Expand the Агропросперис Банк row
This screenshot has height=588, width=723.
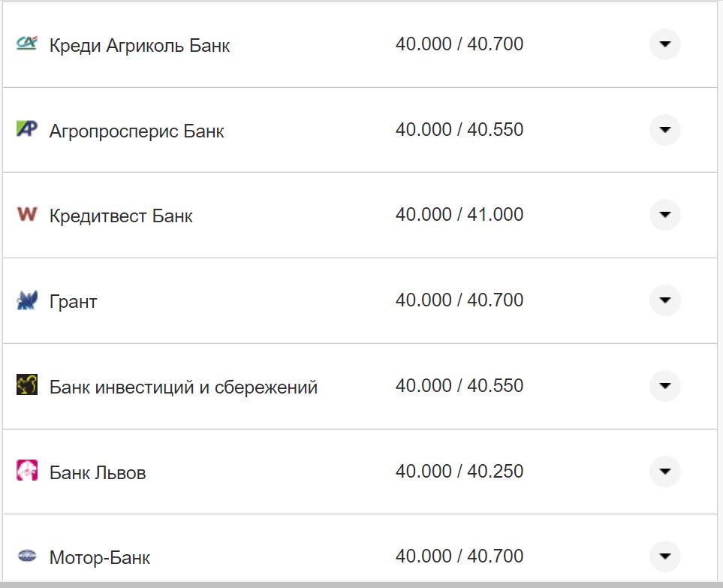click(664, 130)
